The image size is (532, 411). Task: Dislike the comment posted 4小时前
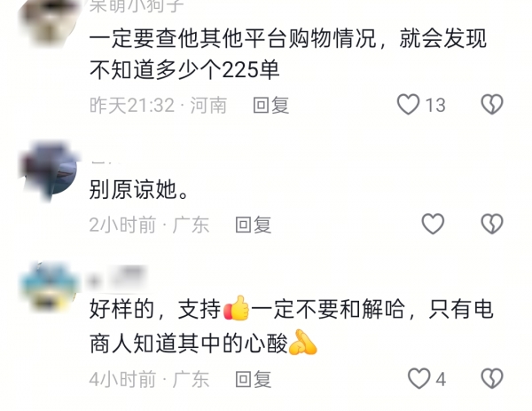tap(492, 378)
